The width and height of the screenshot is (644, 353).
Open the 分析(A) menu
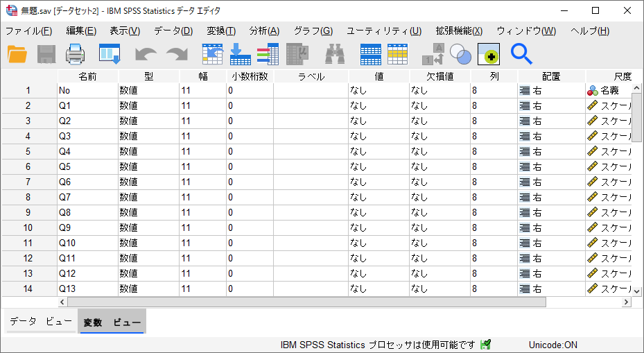[264, 31]
